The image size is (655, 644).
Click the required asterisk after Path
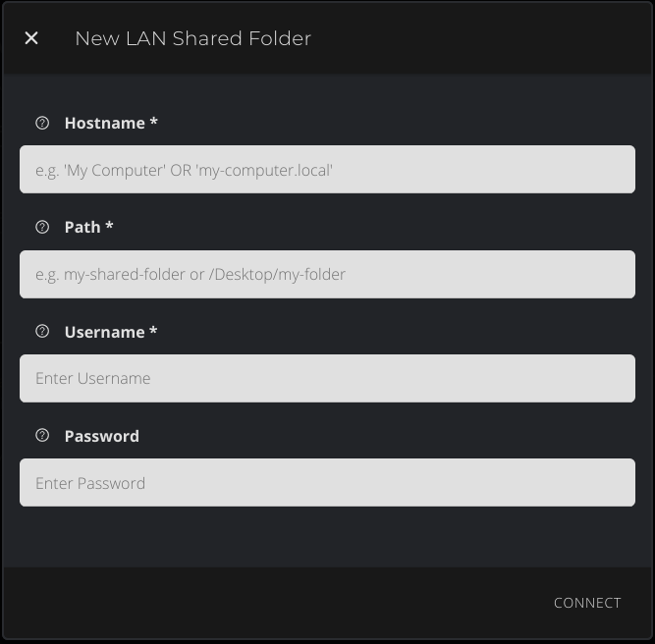tap(110, 228)
